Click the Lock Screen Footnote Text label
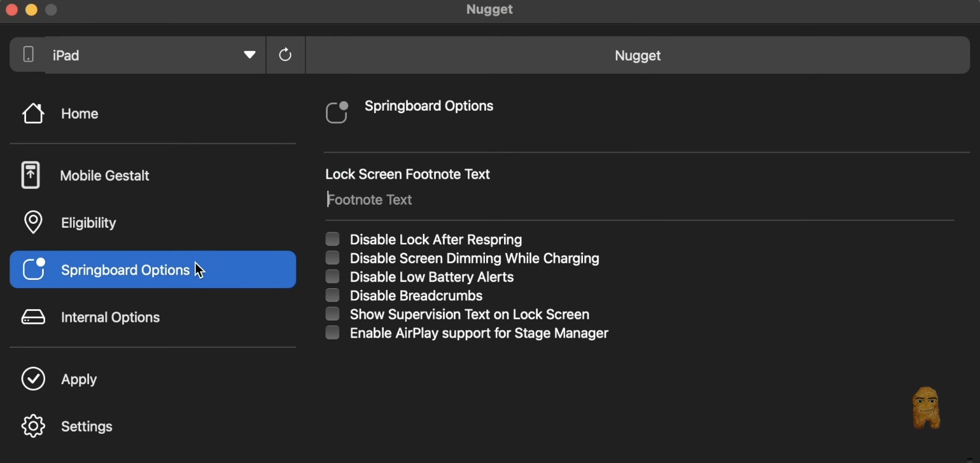 (x=407, y=174)
